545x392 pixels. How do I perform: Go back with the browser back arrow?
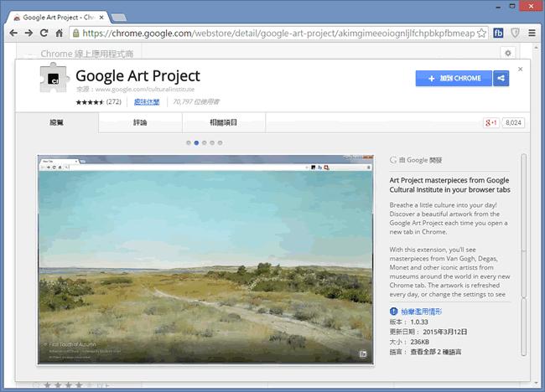click(13, 33)
